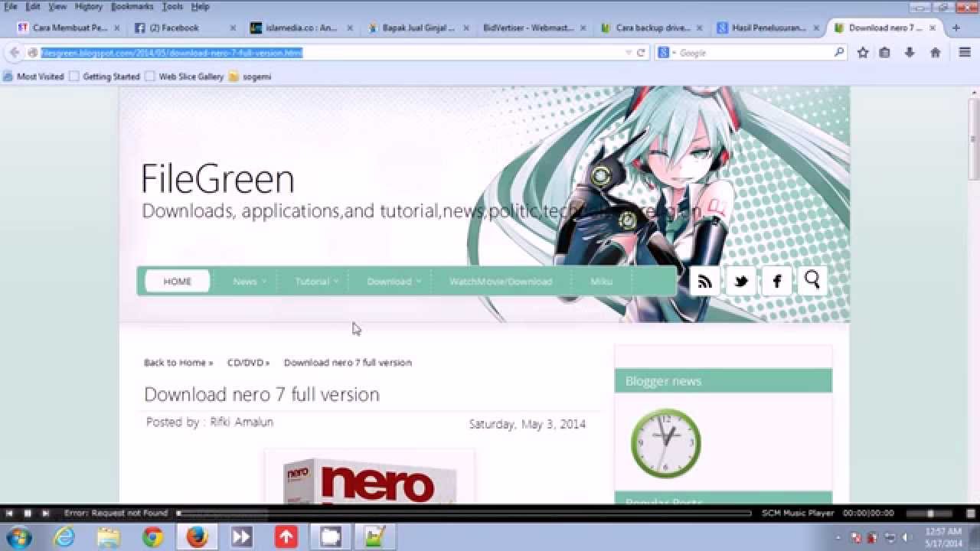Screen dimensions: 980x551
Task: Bookmark this page with the star icon
Action: coord(863,53)
